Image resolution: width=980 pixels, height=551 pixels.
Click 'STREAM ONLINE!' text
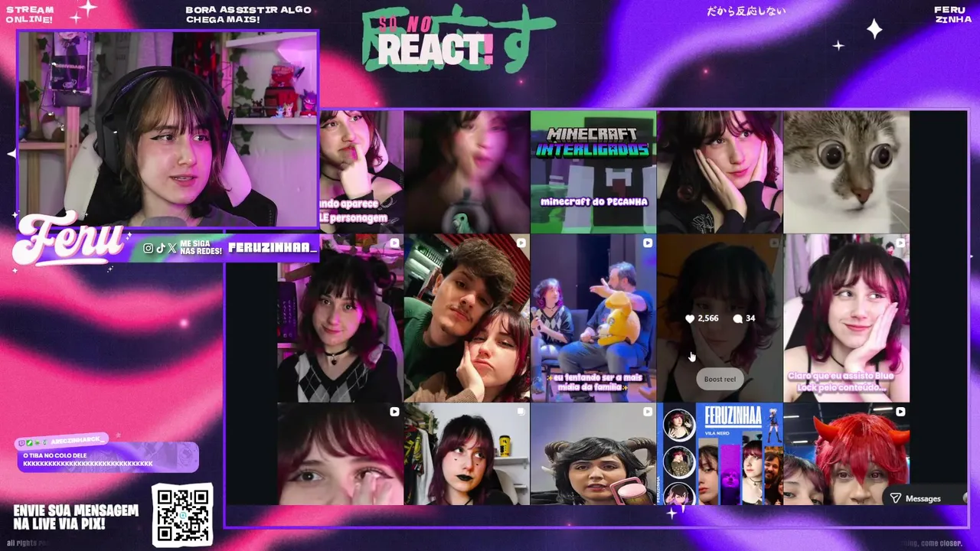tap(30, 15)
